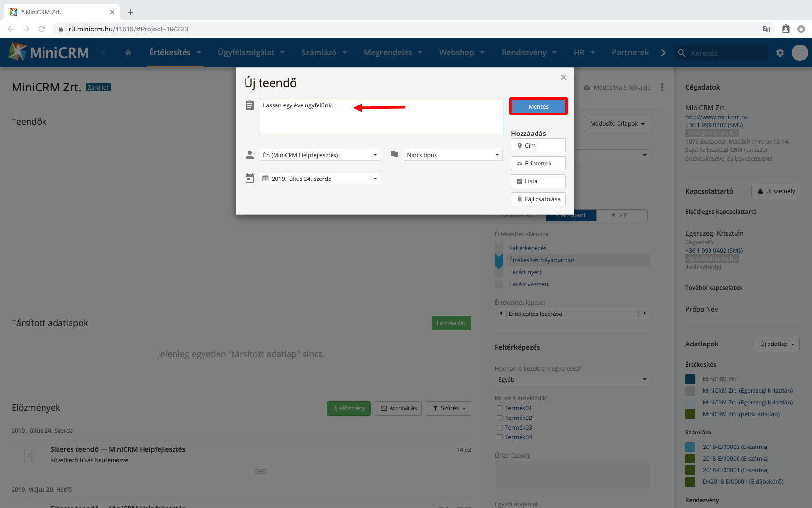Image resolution: width=812 pixels, height=508 pixels.
Task: Close the Új teendő dialog
Action: click(x=564, y=77)
